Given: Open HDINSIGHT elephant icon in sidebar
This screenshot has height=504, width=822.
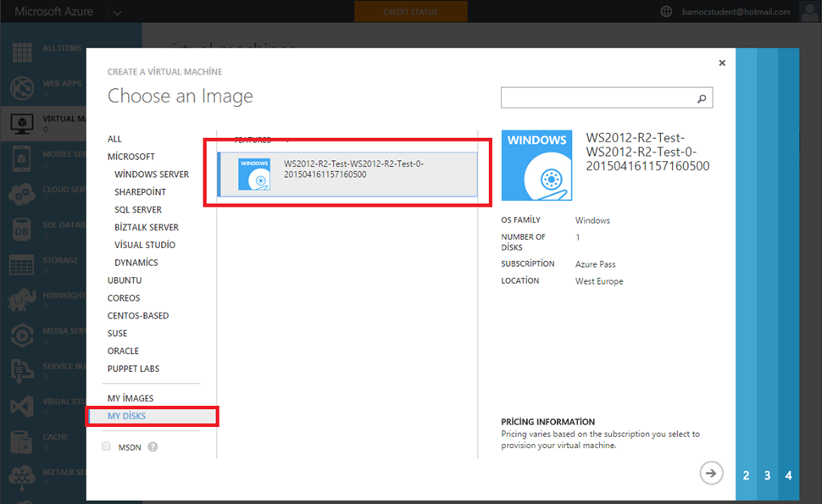Looking at the screenshot, I should pyautogui.click(x=22, y=300).
